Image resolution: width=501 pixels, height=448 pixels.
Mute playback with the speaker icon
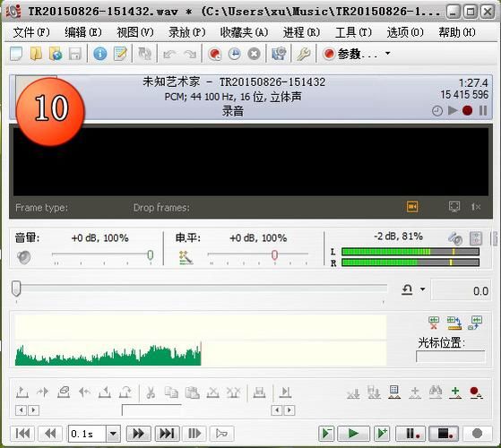point(24,257)
